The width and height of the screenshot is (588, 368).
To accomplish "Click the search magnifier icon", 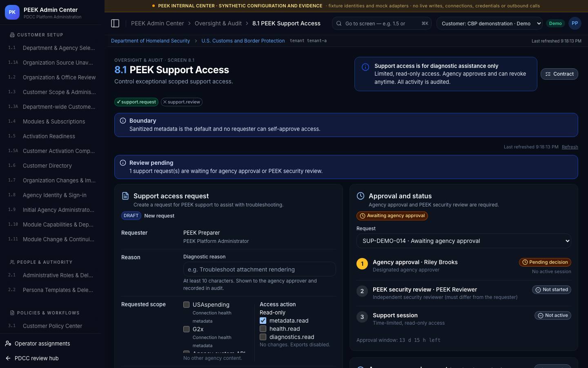I will pos(339,23).
